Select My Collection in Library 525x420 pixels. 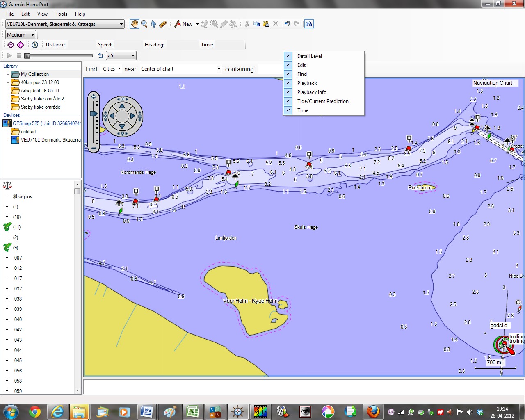35,74
